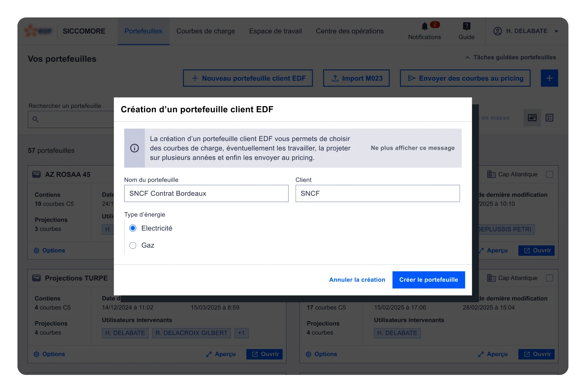Click the Client input field
The image size is (586, 392).
click(x=377, y=193)
